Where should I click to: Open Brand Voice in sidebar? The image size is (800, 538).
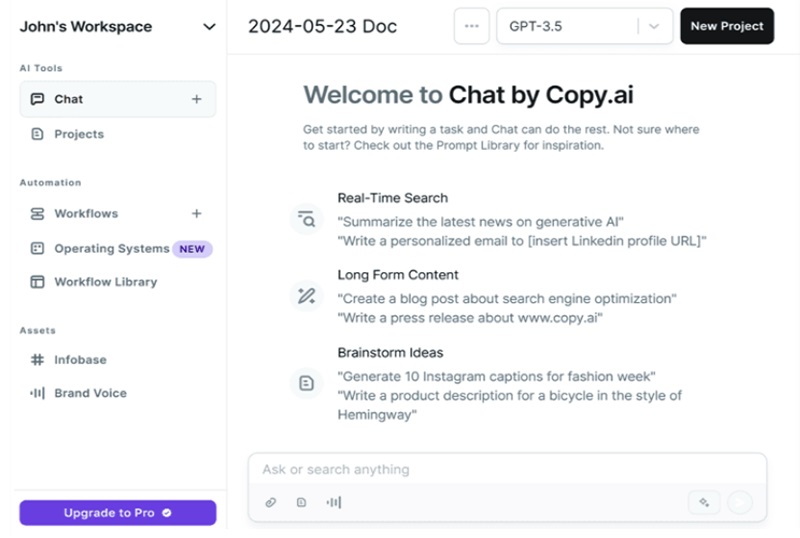point(90,393)
